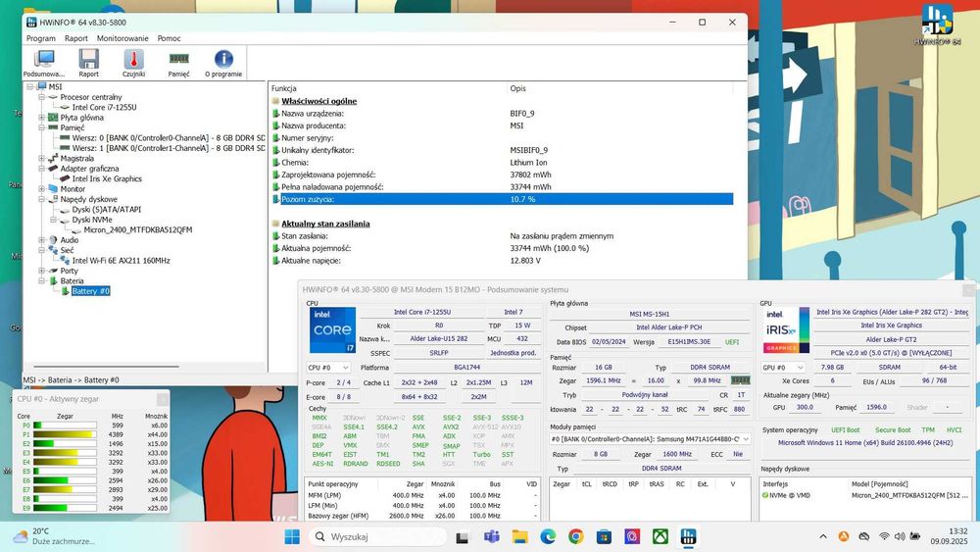The width and height of the screenshot is (980, 552).
Task: Click the Raport floppy-disk toolbar icon
Action: coord(89,63)
